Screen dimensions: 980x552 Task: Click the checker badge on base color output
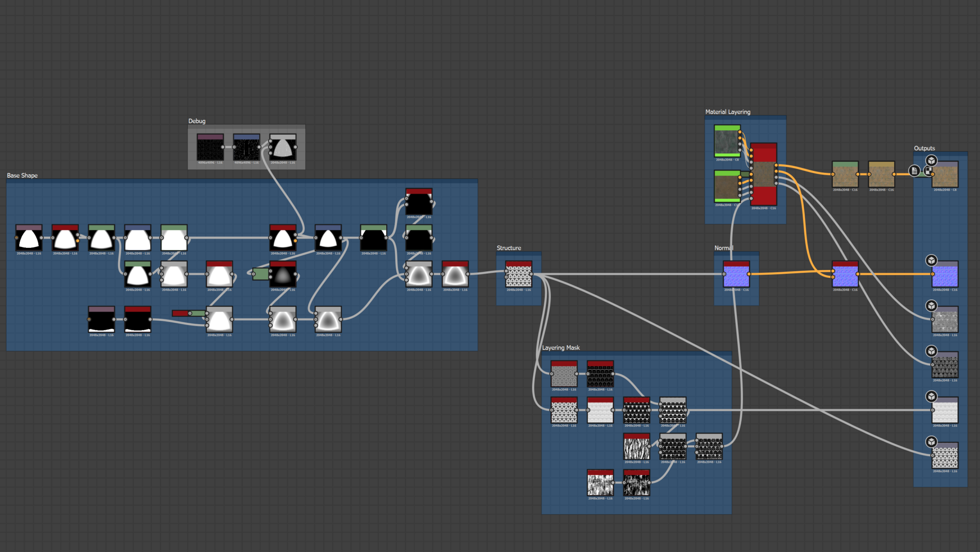[x=928, y=170]
